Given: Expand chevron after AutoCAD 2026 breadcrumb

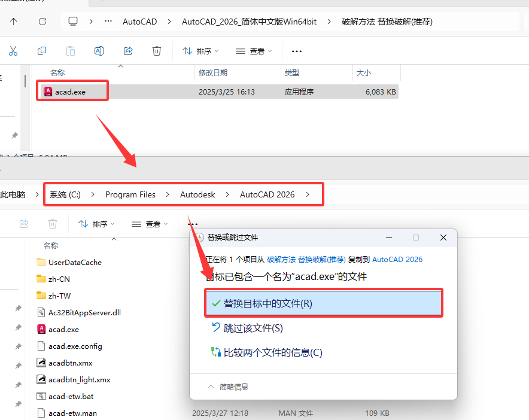Looking at the screenshot, I should [x=308, y=194].
